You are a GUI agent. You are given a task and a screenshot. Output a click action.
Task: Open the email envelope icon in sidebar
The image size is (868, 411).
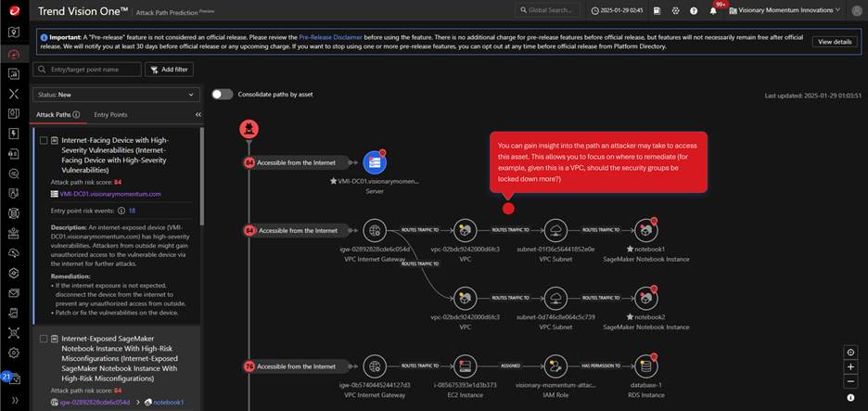coord(15,293)
